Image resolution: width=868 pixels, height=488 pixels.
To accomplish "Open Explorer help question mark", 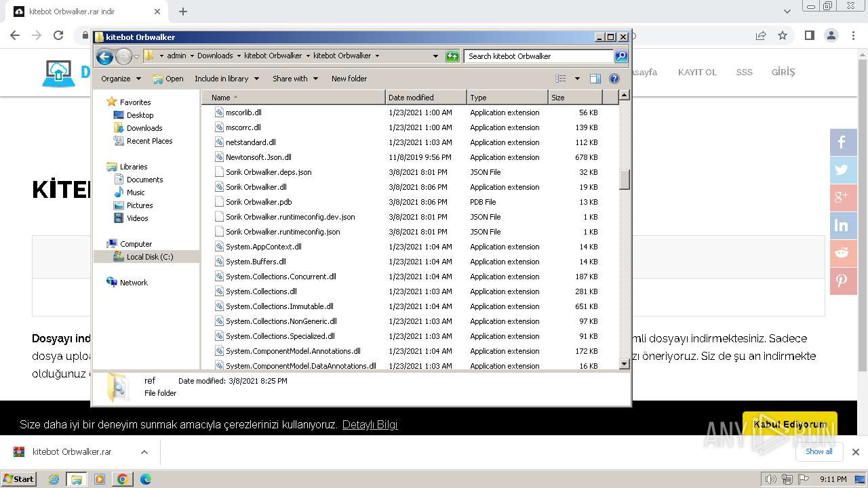I will [614, 79].
